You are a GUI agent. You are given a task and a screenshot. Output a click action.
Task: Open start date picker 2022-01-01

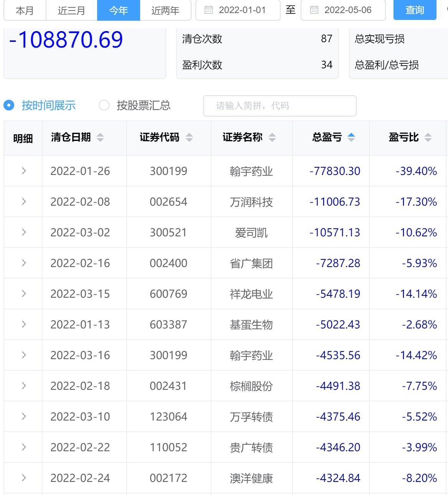[238, 10]
